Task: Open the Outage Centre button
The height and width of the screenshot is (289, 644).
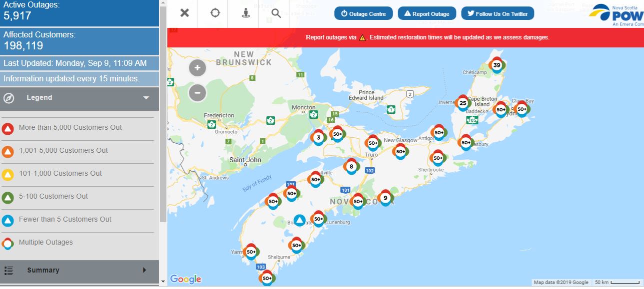Action: point(364,13)
